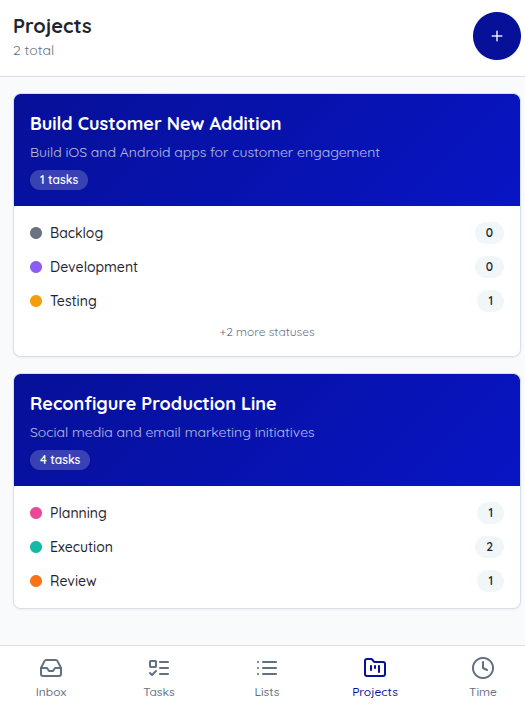Image resolution: width=525 pixels, height=706 pixels.
Task: Open the Time tab clock icon
Action: point(483,668)
